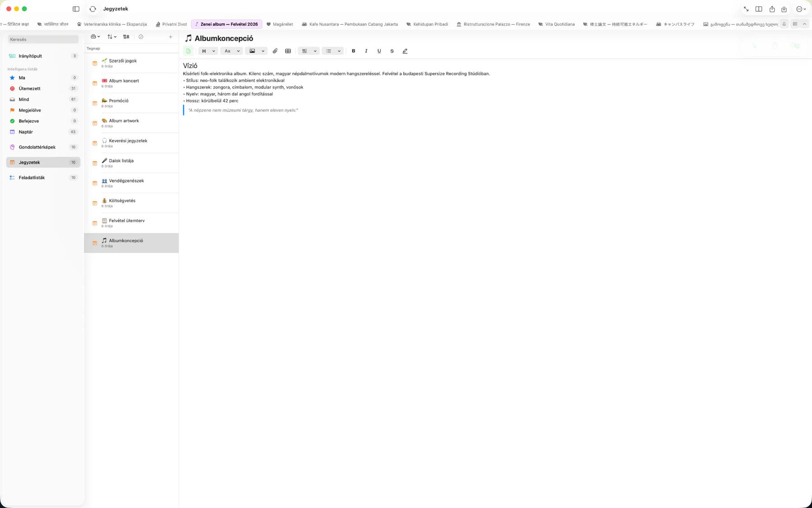Image resolution: width=812 pixels, height=508 pixels.
Task: Click the sync refresh icon
Action: pos(92,9)
